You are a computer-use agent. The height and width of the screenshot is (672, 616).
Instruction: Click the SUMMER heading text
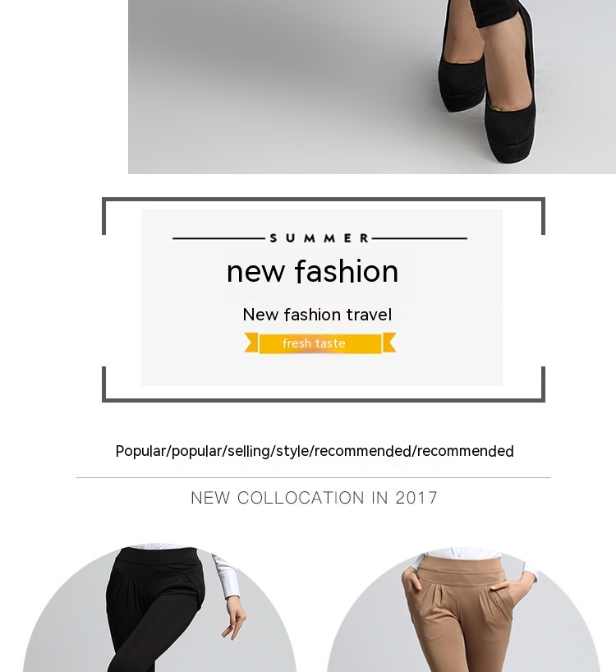tap(319, 238)
